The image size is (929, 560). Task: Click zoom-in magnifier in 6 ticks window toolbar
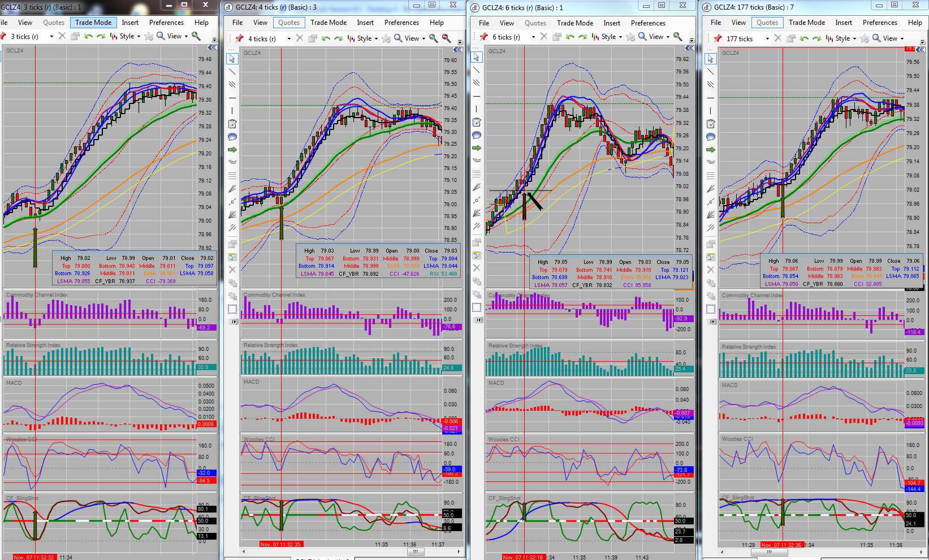click(677, 36)
